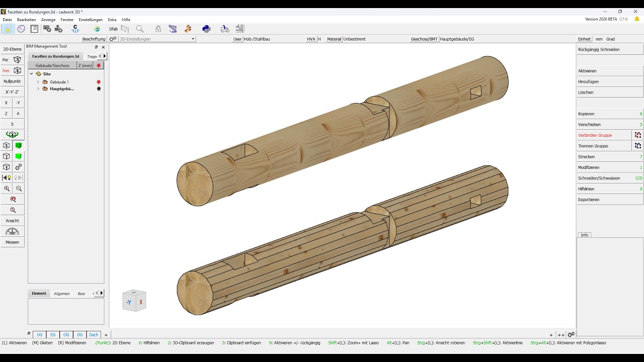Open the 3D settings gears icon next to Beschriftung
Viewport: 644px width, 362px height.
point(113,39)
